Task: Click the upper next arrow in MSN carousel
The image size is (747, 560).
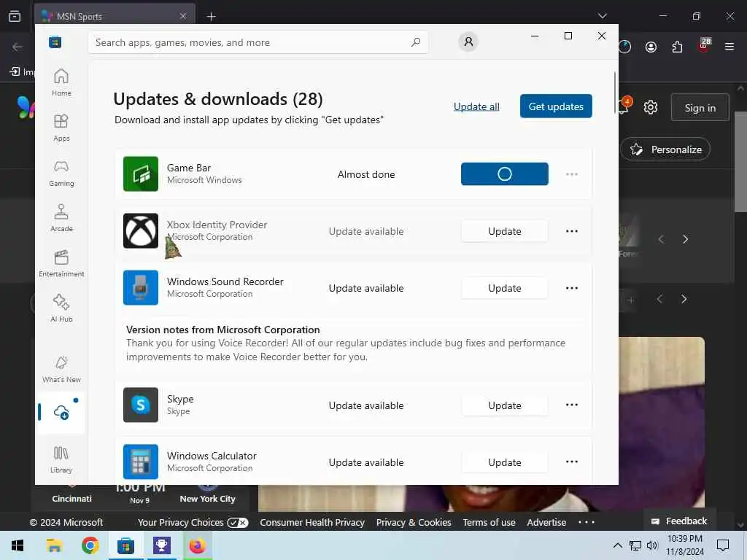Action: (x=685, y=239)
